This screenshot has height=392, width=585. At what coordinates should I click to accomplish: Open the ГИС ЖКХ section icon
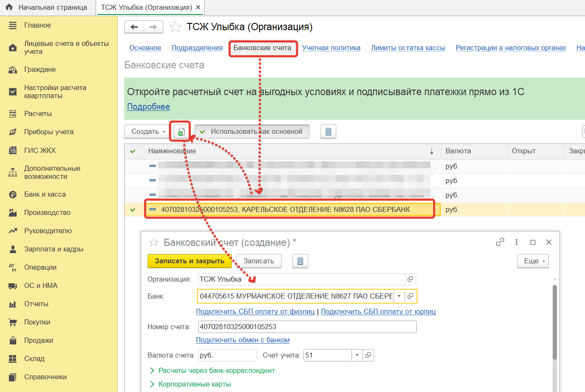[13, 150]
